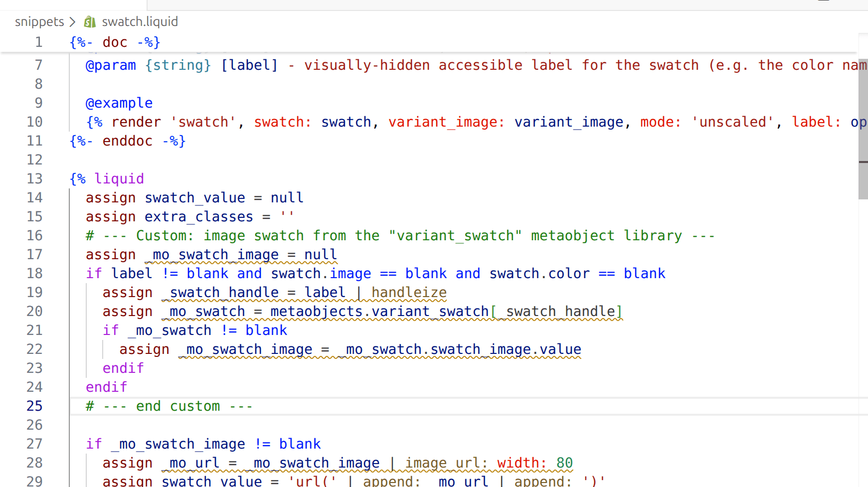The image size is (868, 487).
Task: Click "render 'swatch'" on line 10
Action: (x=174, y=122)
